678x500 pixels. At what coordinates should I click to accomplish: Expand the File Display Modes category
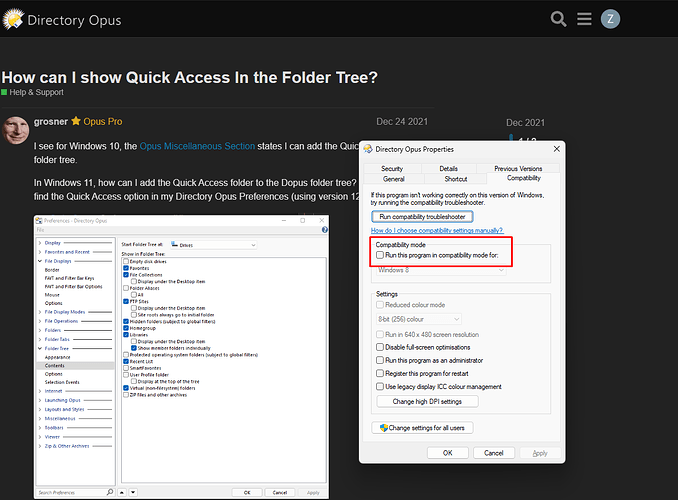click(40, 312)
